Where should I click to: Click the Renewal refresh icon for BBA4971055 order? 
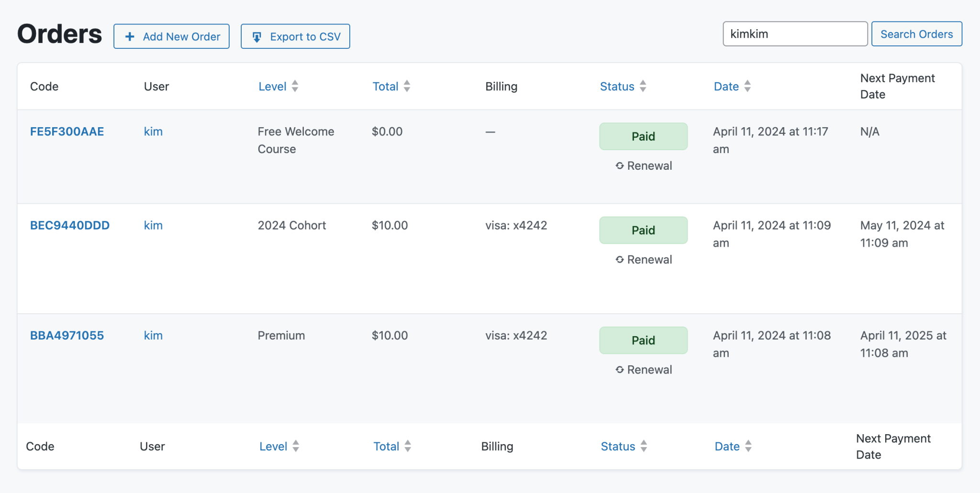click(619, 369)
